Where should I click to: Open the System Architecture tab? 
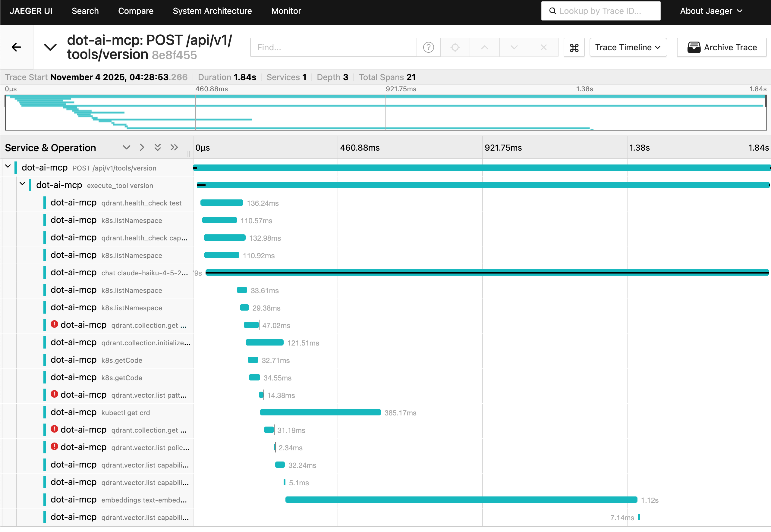[212, 11]
